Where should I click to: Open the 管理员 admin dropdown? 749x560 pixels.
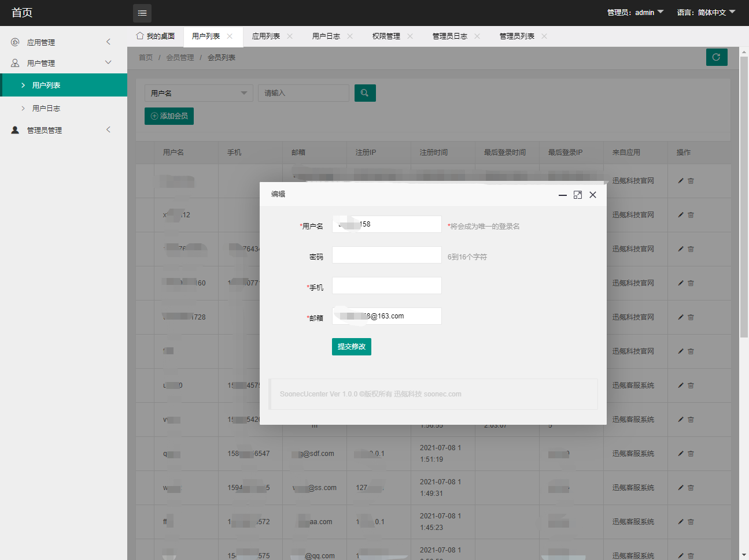pos(635,12)
